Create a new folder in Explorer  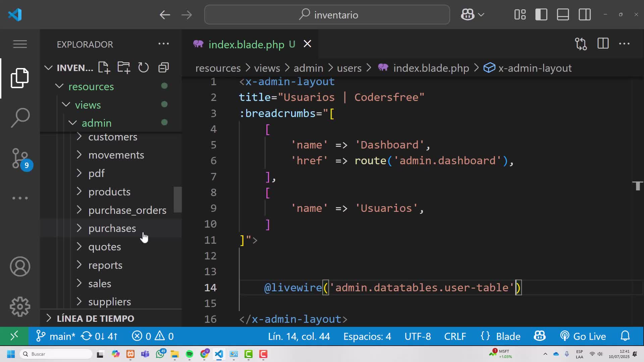coord(124,68)
